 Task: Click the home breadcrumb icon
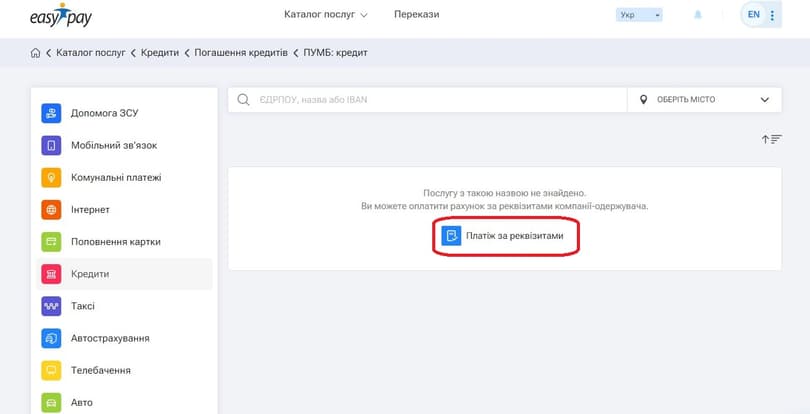click(x=35, y=53)
